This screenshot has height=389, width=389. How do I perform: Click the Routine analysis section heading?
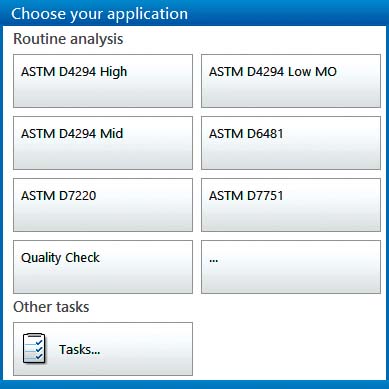pos(68,39)
